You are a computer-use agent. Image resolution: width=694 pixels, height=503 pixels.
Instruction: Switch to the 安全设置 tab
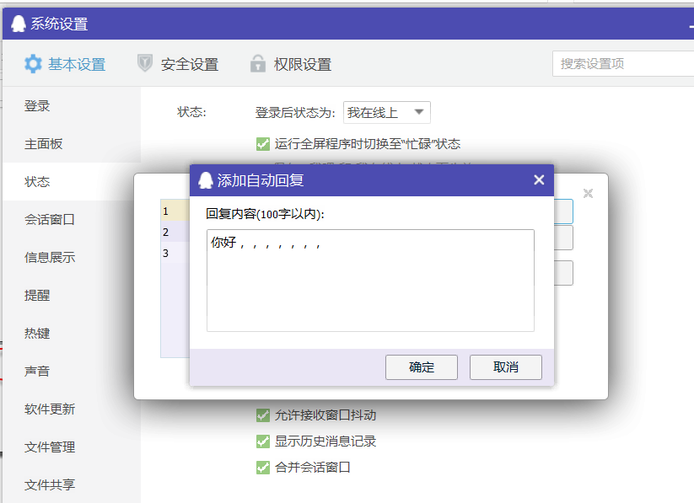click(189, 64)
